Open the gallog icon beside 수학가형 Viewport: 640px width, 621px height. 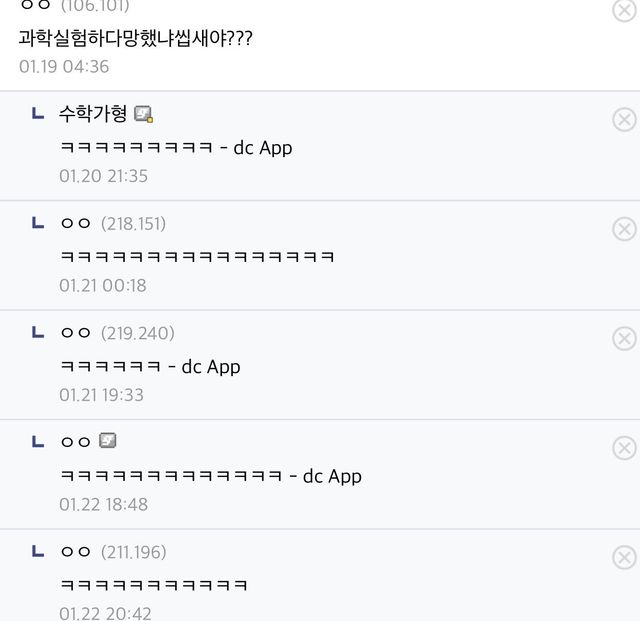[144, 114]
